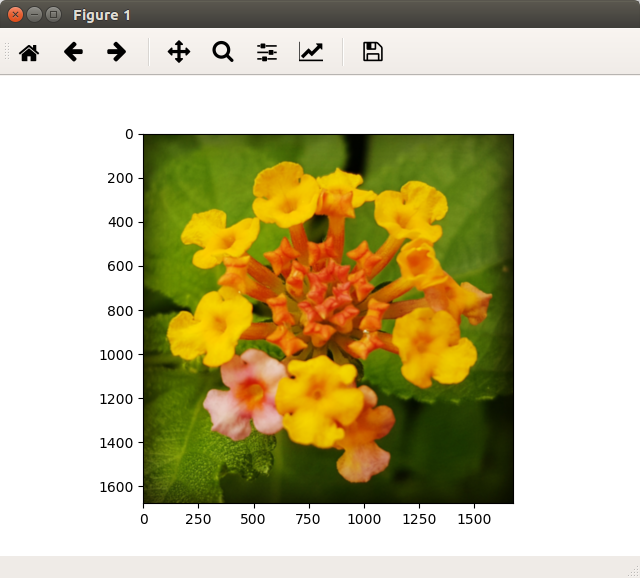Save the figure with the floppy disk icon
Image resolution: width=640 pixels, height=578 pixels.
pyautogui.click(x=373, y=52)
